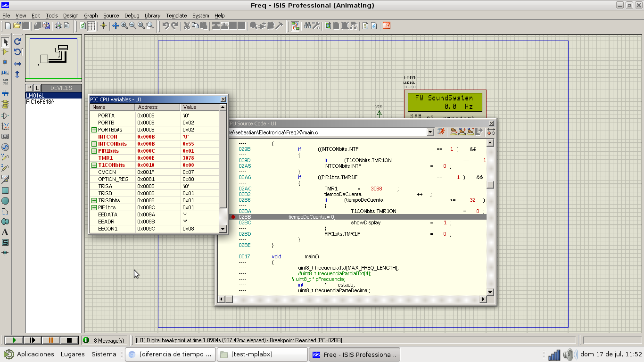Click the Open Design folder icon
Image resolution: width=644 pixels, height=362 pixels.
coord(17,25)
